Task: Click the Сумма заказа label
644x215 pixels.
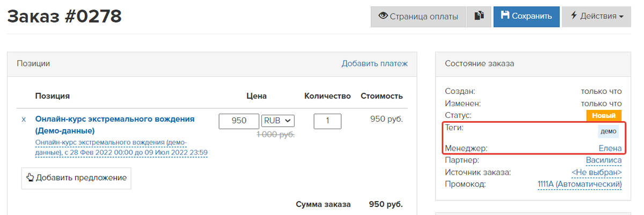Action: coord(323,204)
